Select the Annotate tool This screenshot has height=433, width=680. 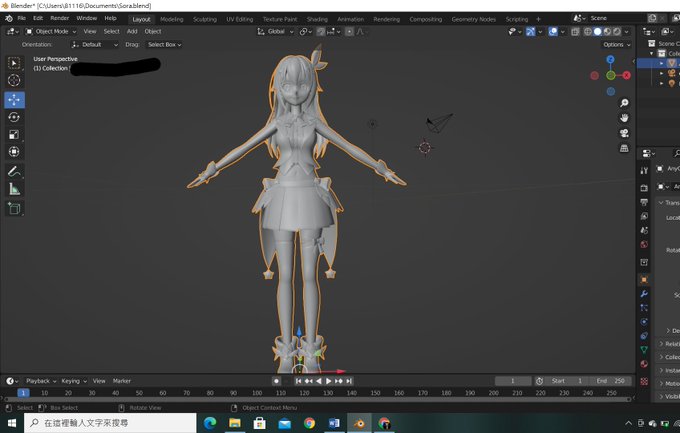[x=14, y=171]
